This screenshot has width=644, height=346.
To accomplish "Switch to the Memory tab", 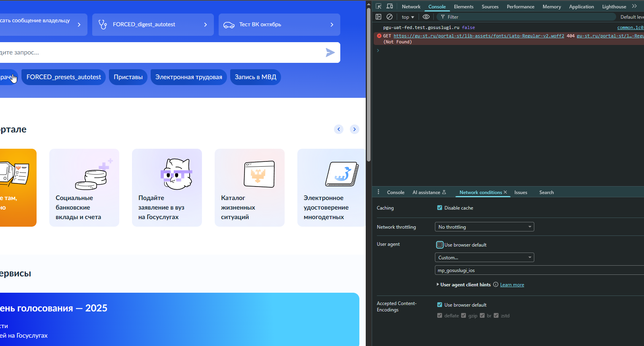I will (x=551, y=7).
